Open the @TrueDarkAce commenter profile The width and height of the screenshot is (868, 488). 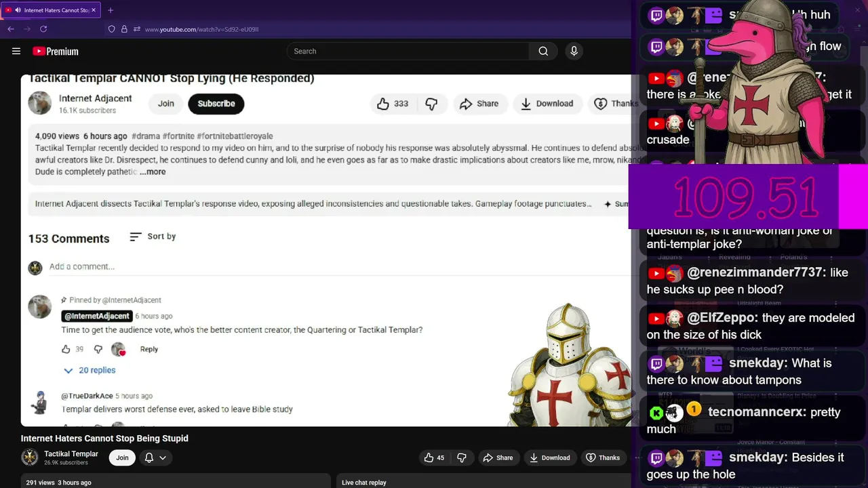87,396
